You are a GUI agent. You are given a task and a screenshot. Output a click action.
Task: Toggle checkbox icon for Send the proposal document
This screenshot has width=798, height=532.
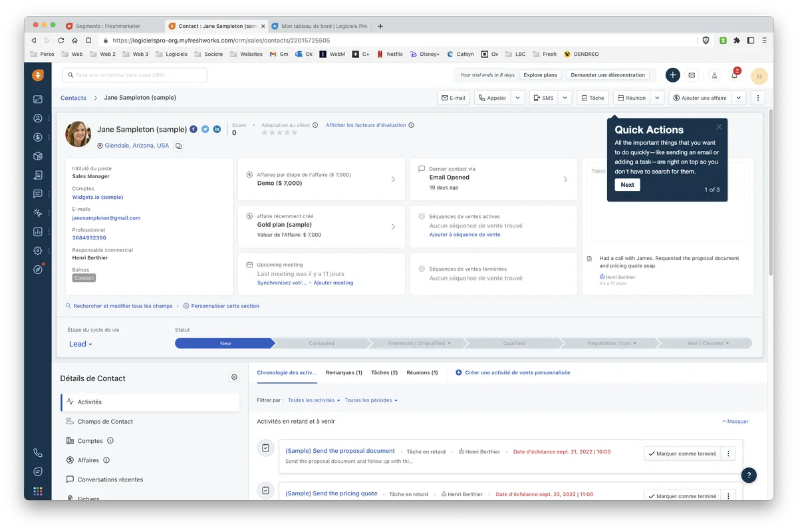click(266, 448)
